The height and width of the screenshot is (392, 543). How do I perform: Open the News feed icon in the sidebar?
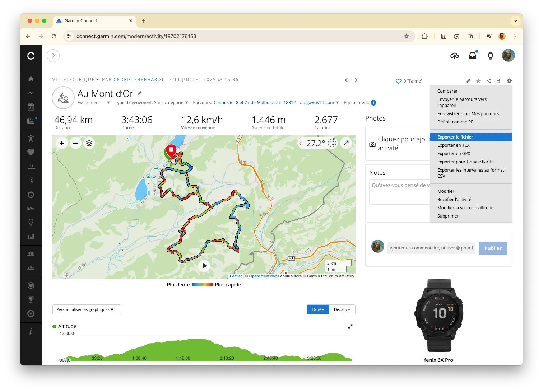coord(31,121)
